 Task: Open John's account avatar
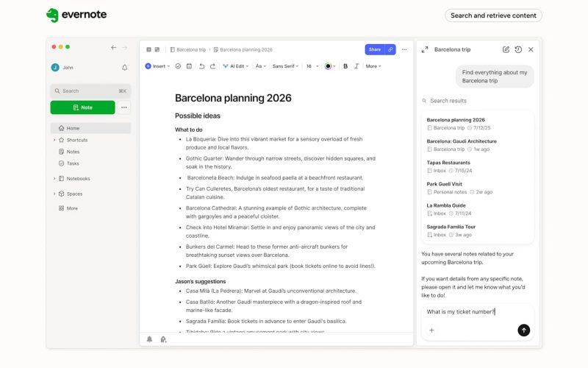tap(55, 67)
